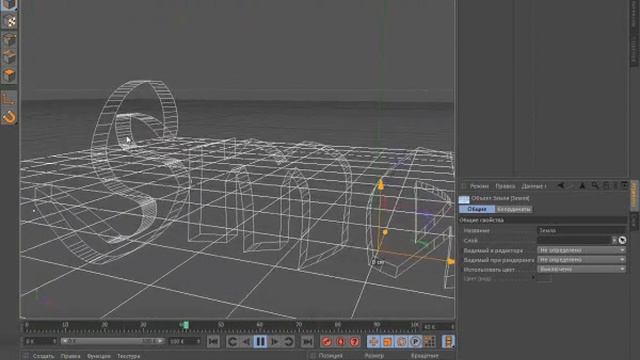The width and height of the screenshot is (640, 360).
Task: Click the up arrow in attributes panel
Action: 582,186
